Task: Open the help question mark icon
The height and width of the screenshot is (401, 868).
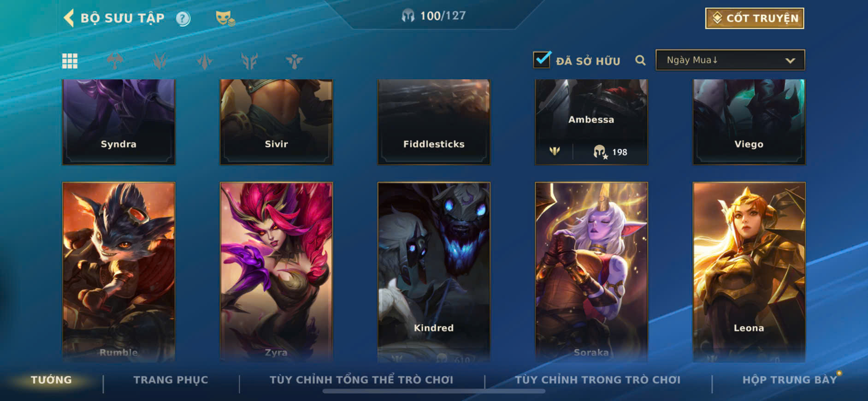Action: pyautogui.click(x=183, y=18)
